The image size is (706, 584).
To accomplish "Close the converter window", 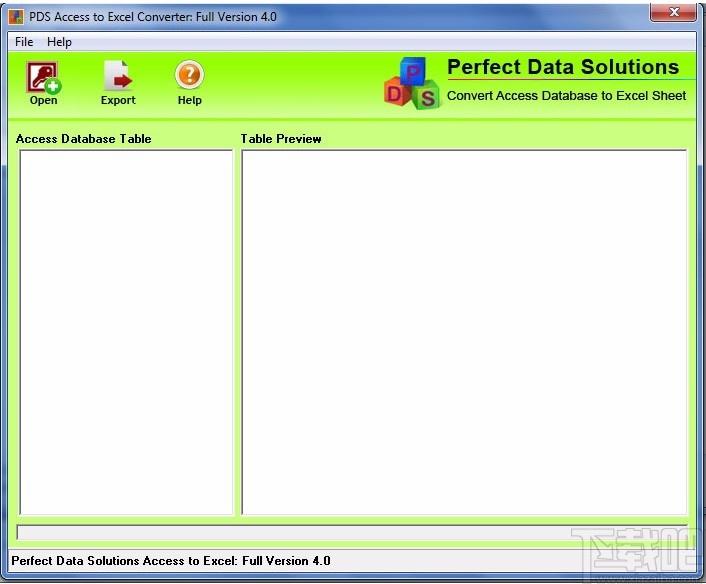I will (x=673, y=12).
